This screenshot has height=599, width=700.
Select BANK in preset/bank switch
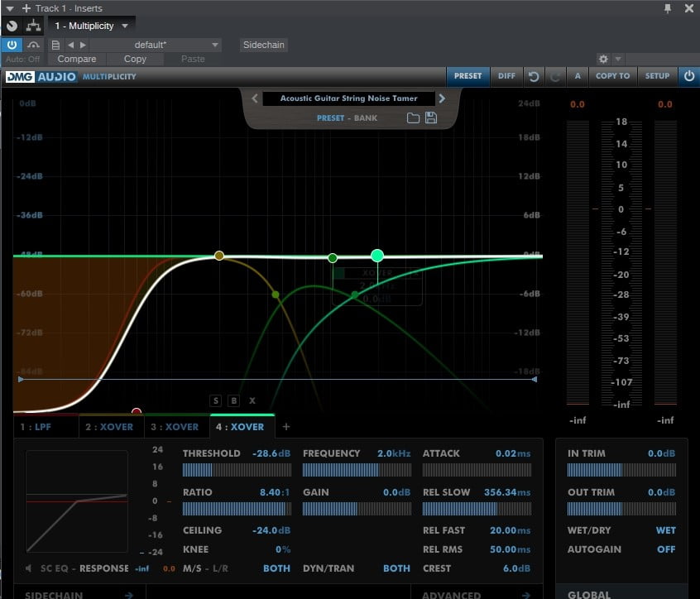click(366, 117)
